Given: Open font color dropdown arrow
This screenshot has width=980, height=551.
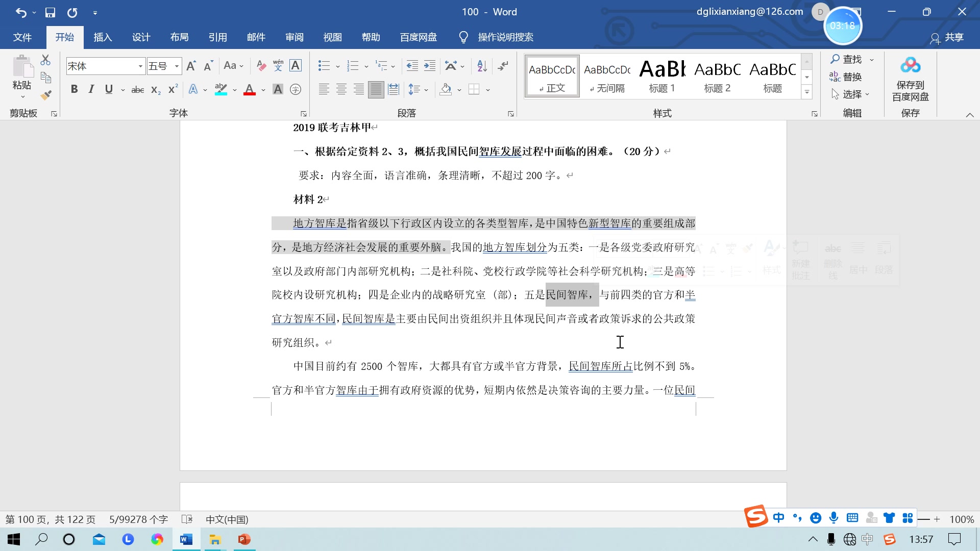Looking at the screenshot, I should click(263, 90).
